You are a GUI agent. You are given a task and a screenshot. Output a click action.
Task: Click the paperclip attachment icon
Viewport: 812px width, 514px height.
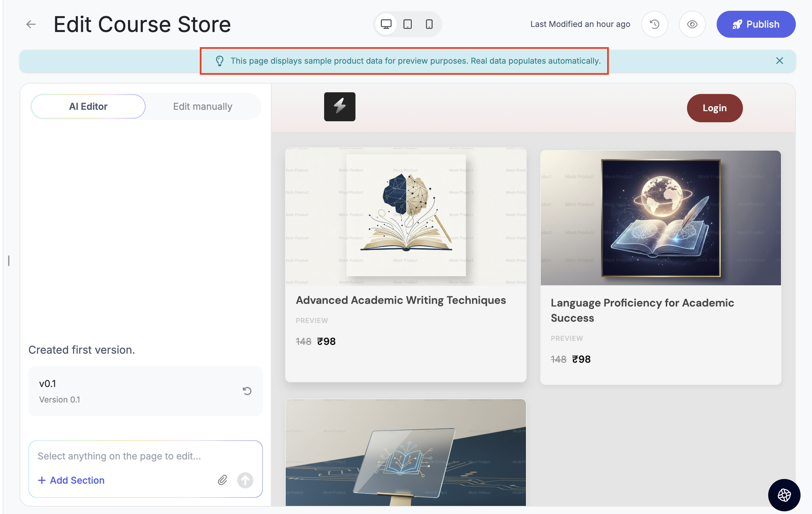222,480
